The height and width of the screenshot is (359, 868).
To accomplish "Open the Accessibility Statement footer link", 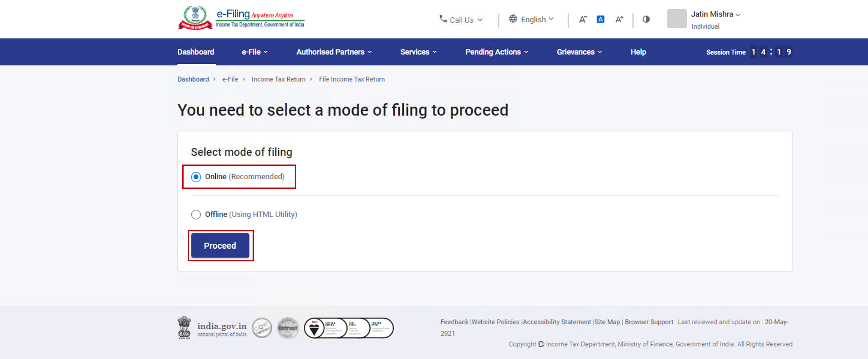I will (557, 322).
